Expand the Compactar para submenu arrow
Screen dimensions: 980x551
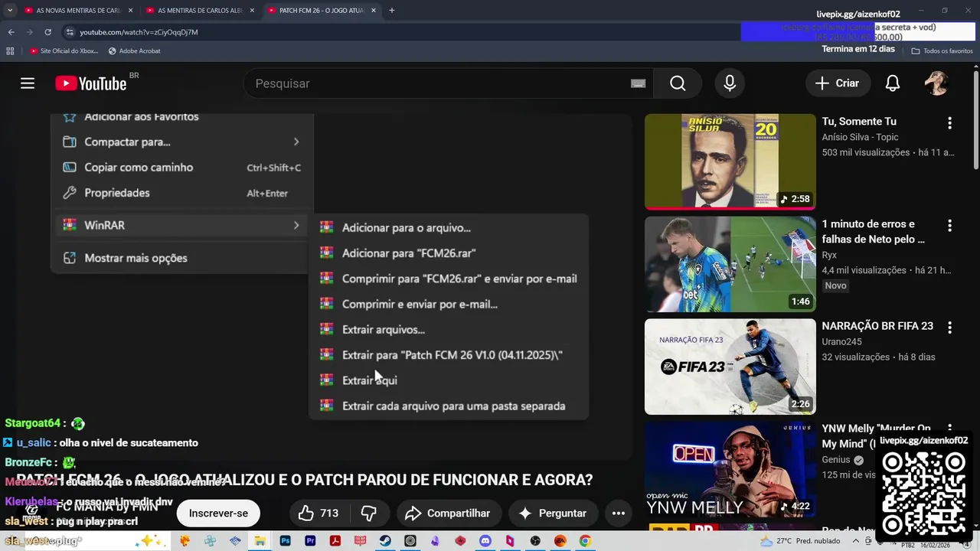point(296,142)
